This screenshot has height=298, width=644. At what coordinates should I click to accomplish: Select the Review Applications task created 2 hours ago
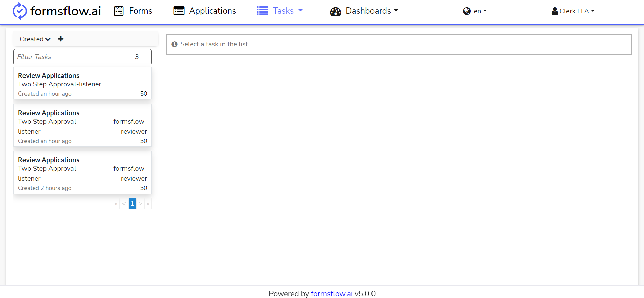(x=83, y=172)
